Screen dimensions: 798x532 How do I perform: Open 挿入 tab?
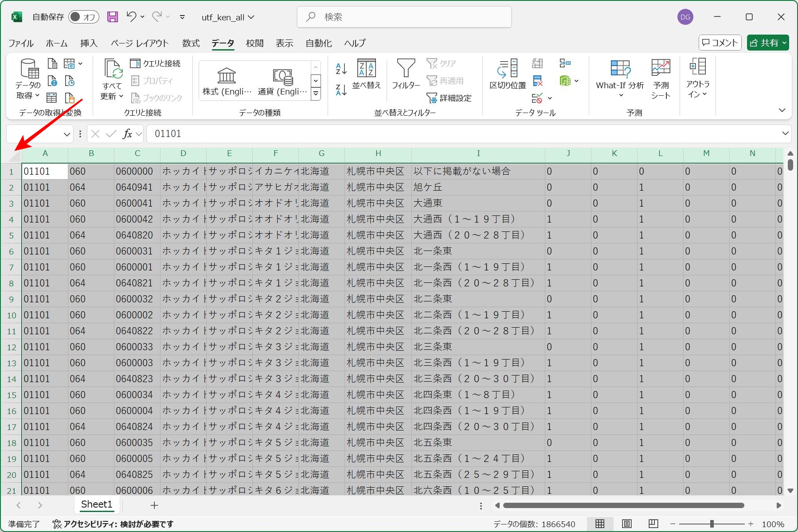pyautogui.click(x=89, y=43)
